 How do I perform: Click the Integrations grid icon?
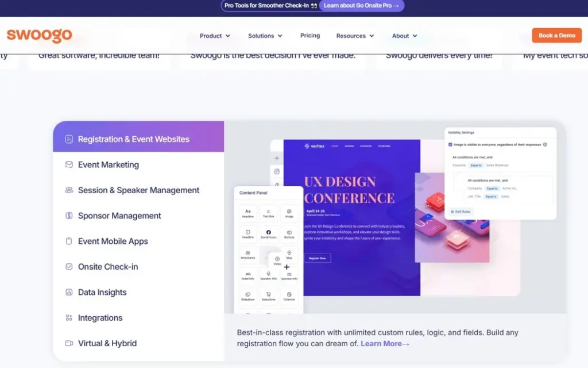pos(69,317)
